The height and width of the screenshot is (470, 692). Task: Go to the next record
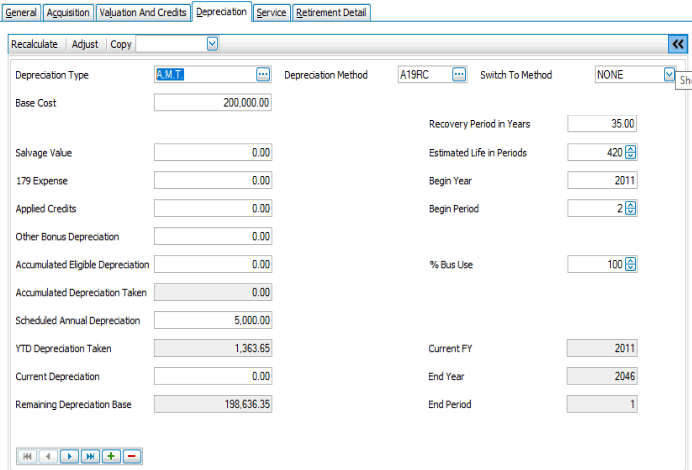click(x=69, y=456)
